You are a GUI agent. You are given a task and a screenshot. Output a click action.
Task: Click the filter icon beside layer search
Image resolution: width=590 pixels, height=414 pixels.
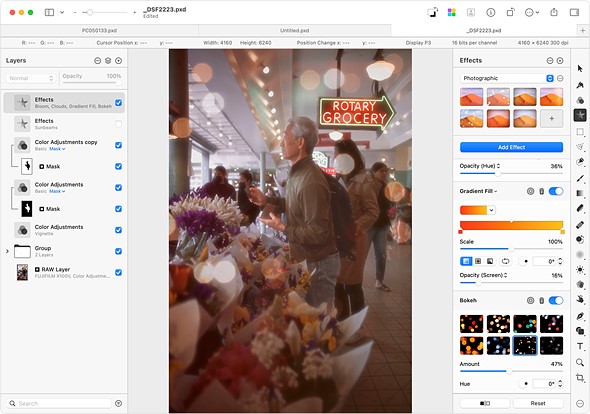119,403
